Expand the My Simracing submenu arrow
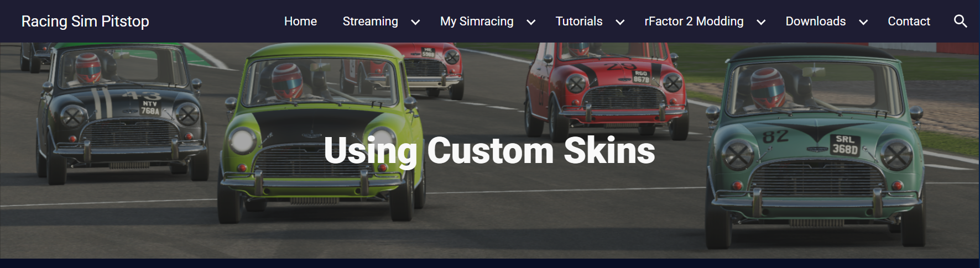This screenshot has height=268, width=980. pos(531,22)
